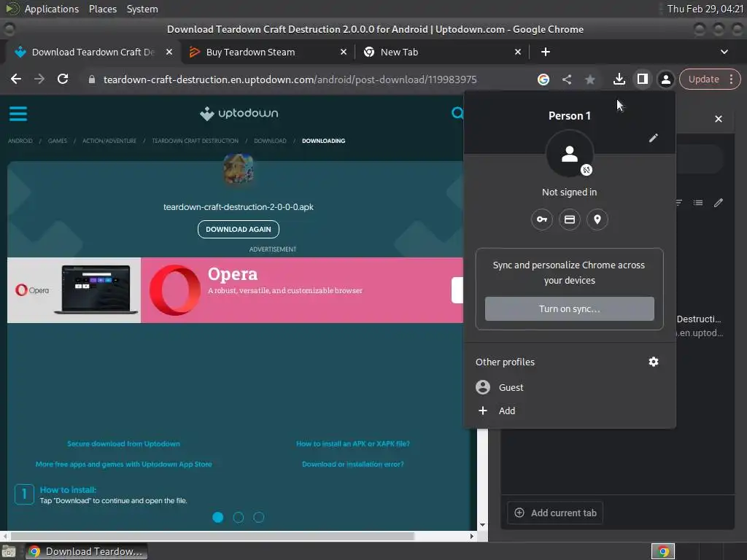This screenshot has height=560, width=747.
Task: Click the Teardown Craft app icon
Action: click(x=239, y=169)
